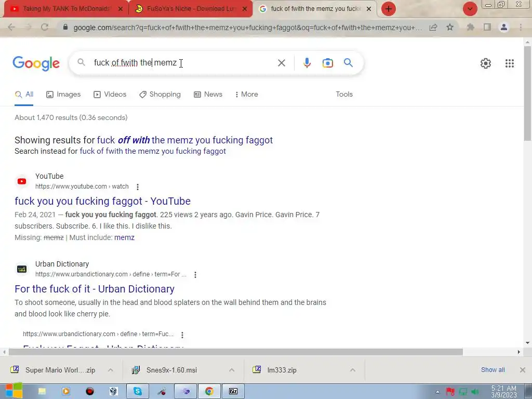Open Skype from the taskbar

[137, 391]
